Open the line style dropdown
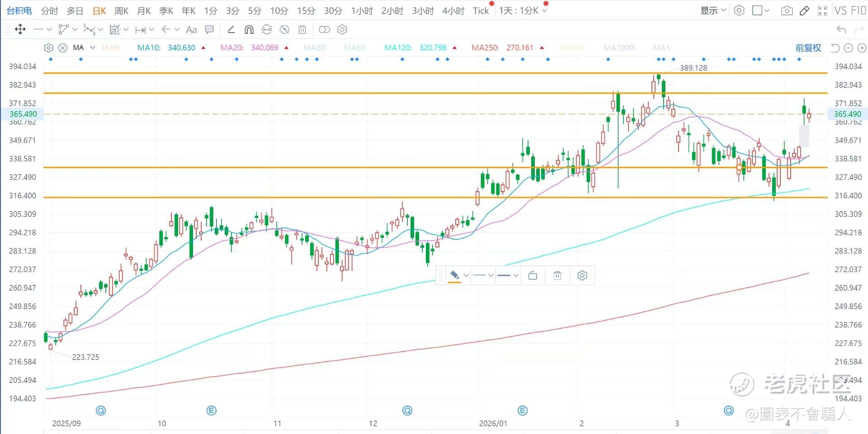 [x=483, y=275]
